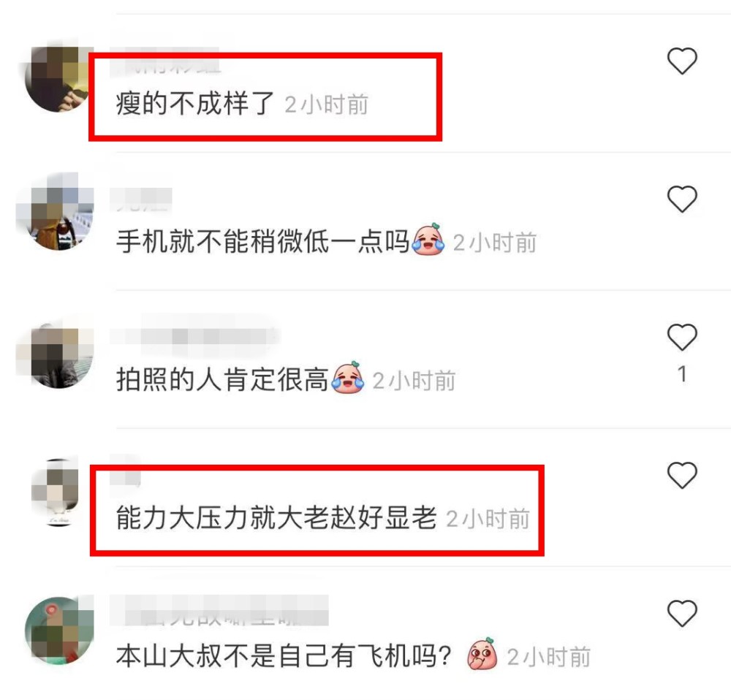Like the comment 本山大叔不是自己有飞机吗

click(682, 613)
